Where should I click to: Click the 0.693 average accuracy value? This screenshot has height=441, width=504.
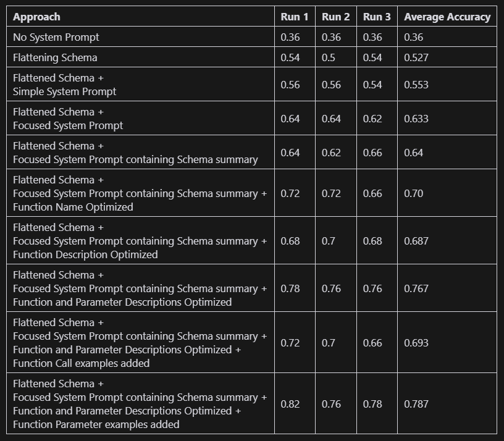pyautogui.click(x=416, y=343)
